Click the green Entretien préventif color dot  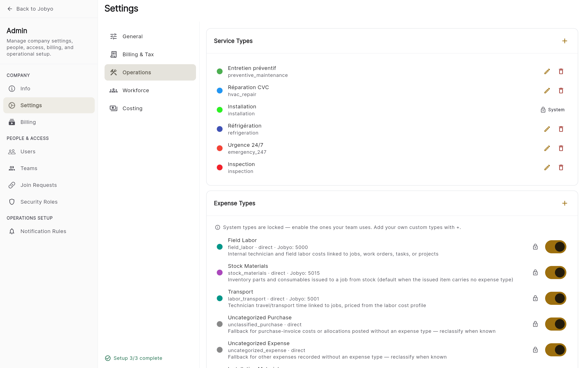219,71
